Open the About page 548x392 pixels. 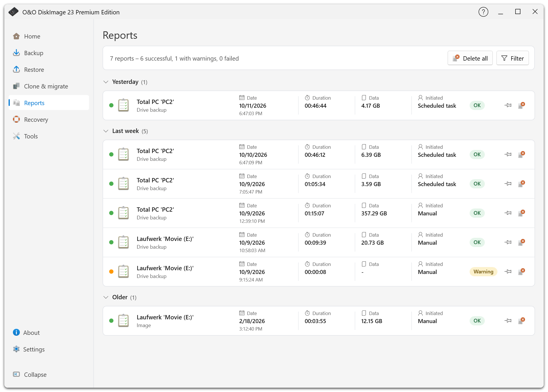tap(49, 333)
